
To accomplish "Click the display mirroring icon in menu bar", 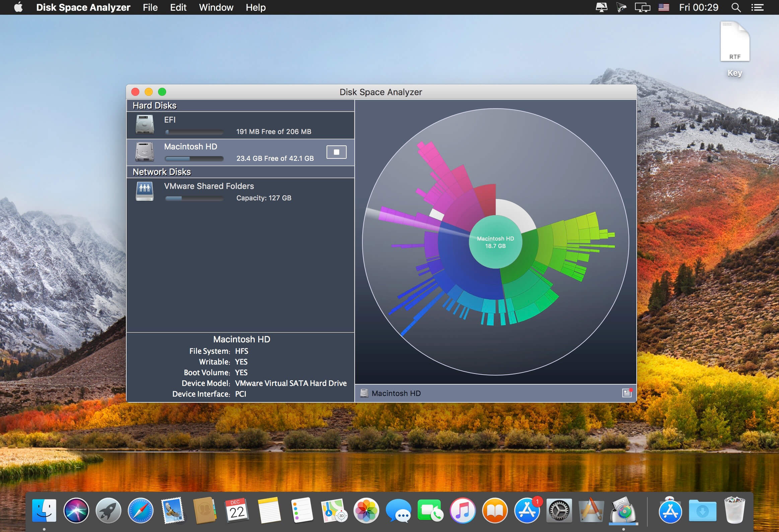I will (x=642, y=7).
